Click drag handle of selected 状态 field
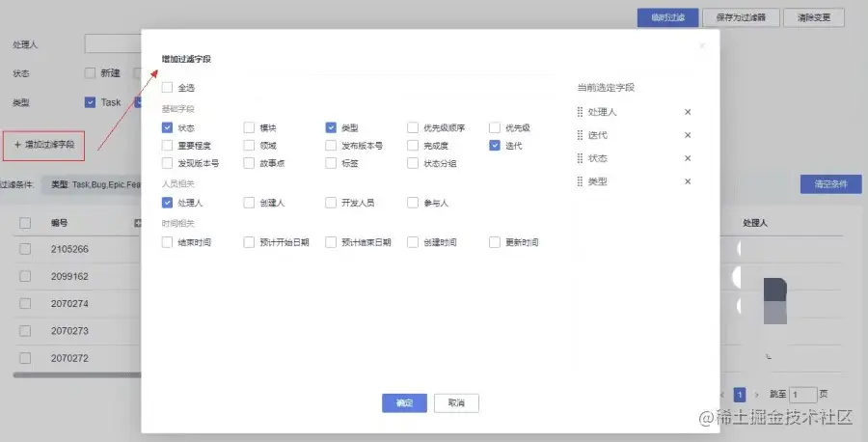This screenshot has width=868, height=442. click(x=581, y=158)
